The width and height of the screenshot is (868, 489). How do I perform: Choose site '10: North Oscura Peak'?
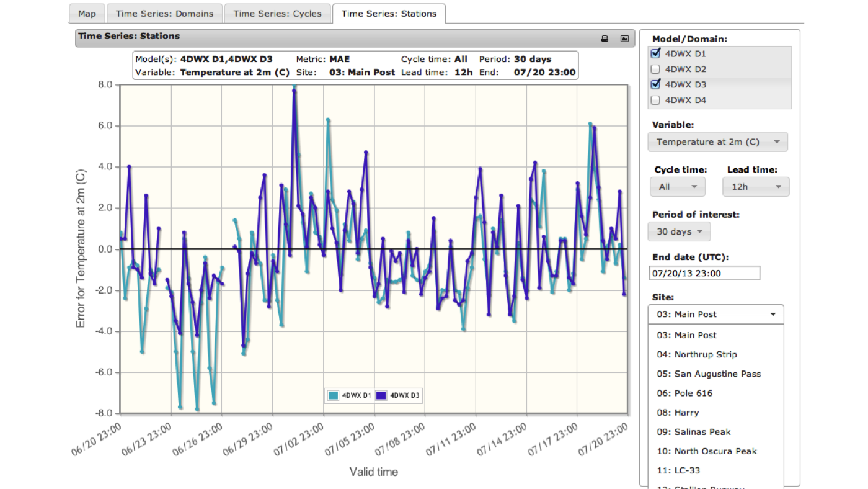715,451
